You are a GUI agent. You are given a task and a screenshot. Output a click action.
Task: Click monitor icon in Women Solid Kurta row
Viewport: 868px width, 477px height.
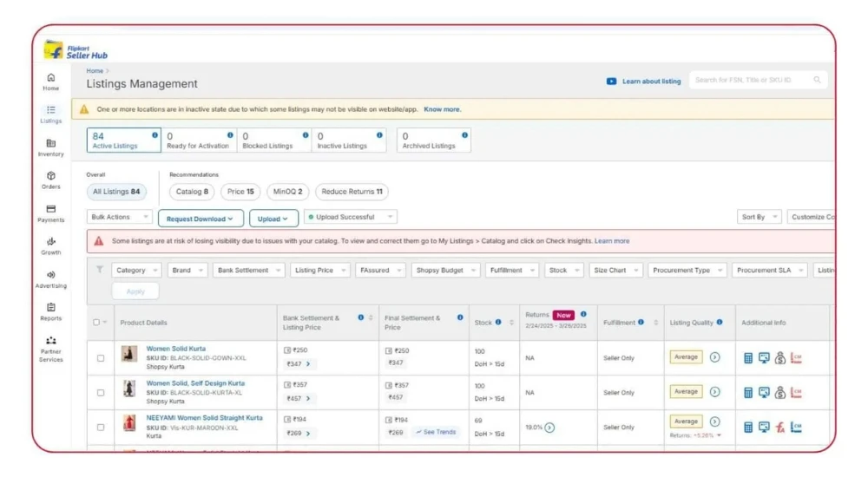[x=764, y=358]
